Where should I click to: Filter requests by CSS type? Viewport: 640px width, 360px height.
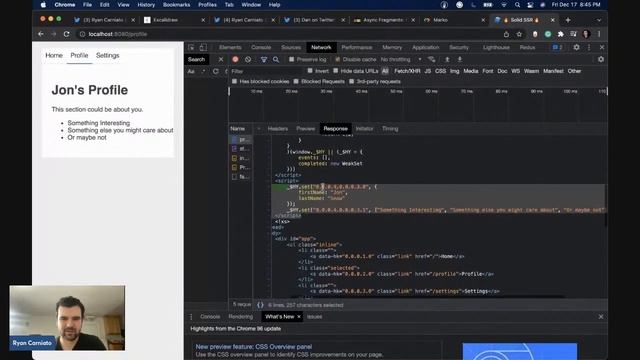[440, 71]
